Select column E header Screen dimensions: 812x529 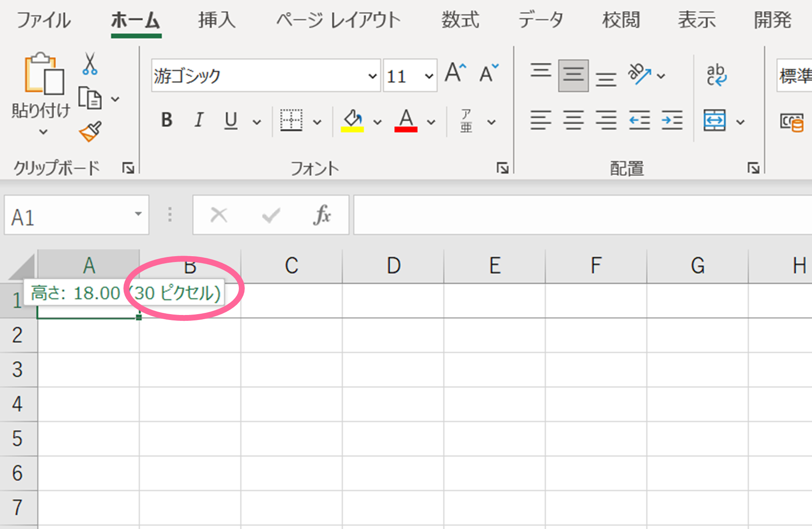coord(495,266)
